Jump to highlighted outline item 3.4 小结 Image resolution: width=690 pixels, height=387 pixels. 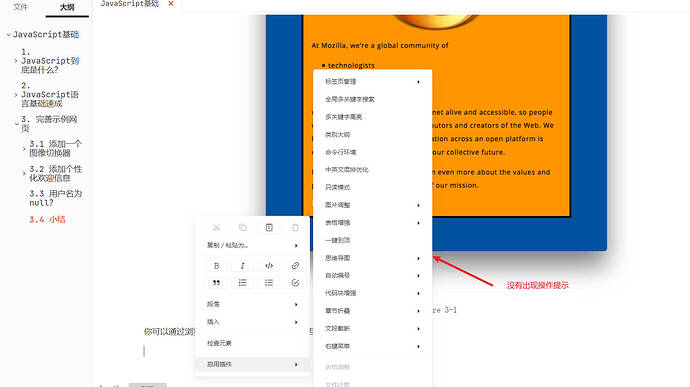(48, 219)
